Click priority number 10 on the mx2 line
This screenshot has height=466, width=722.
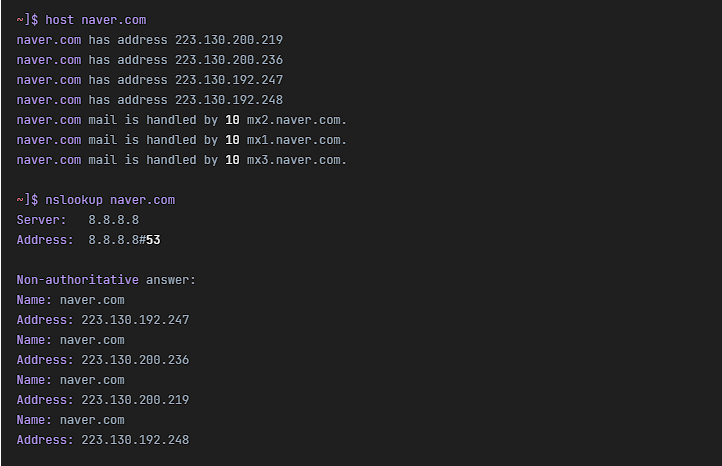[x=232, y=120]
